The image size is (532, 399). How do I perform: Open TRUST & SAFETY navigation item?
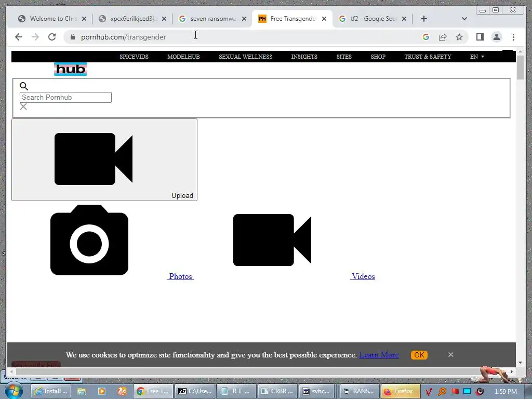point(428,57)
